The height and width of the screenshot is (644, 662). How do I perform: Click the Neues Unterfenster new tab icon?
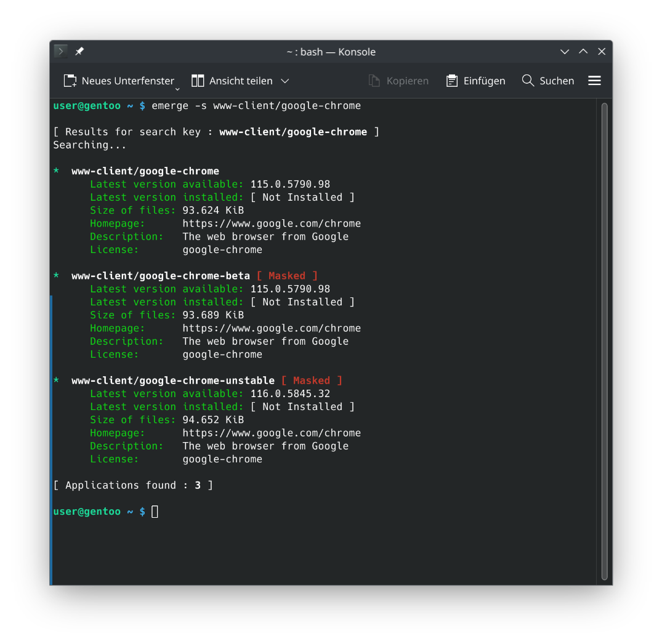(x=70, y=81)
